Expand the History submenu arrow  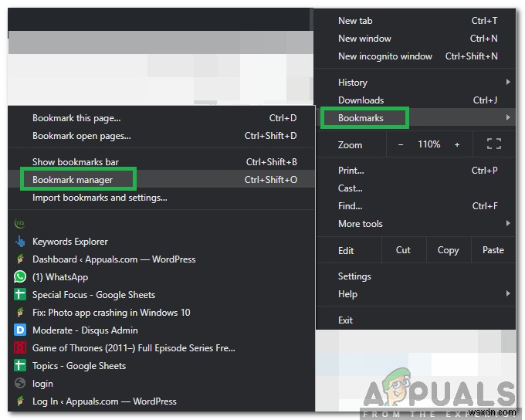coord(508,82)
